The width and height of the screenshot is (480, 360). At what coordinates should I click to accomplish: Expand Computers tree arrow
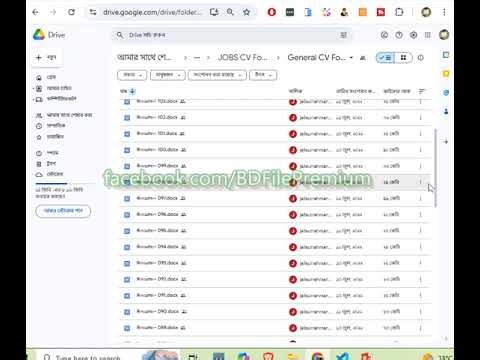pos(34,99)
